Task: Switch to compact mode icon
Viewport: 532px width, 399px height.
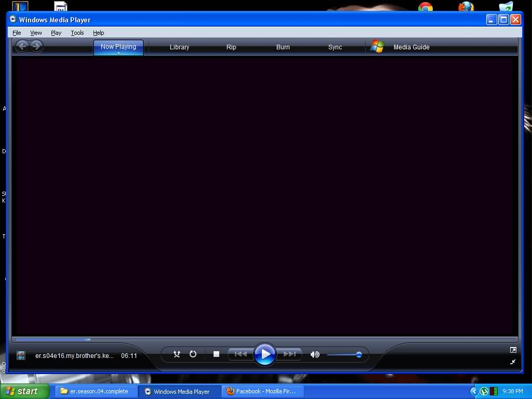Action: 513,362
